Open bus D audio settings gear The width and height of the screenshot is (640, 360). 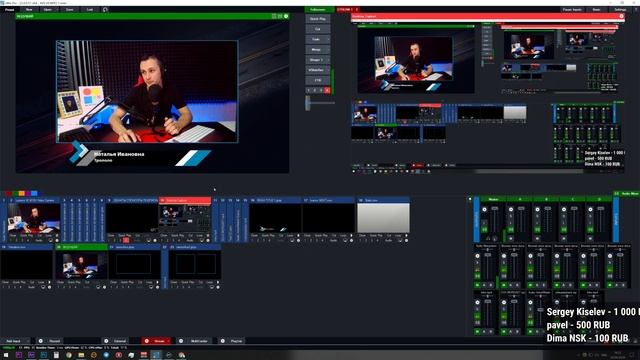click(591, 209)
